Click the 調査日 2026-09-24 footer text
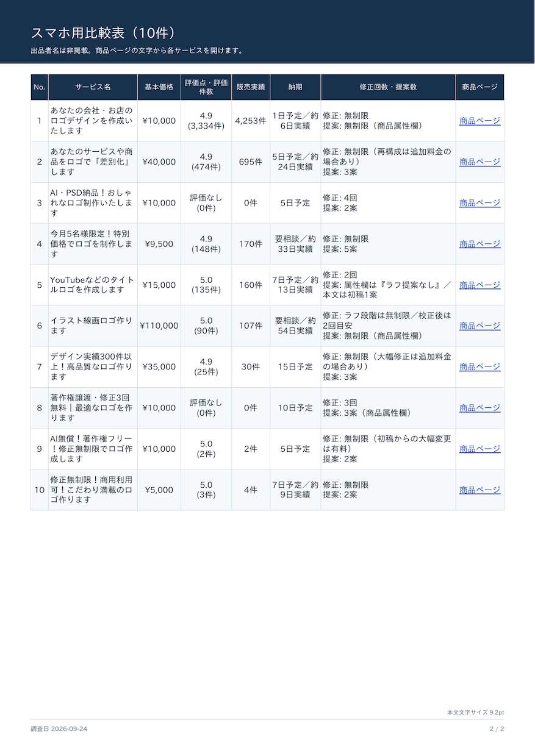Screen dimensions: 535x756 click(x=59, y=729)
